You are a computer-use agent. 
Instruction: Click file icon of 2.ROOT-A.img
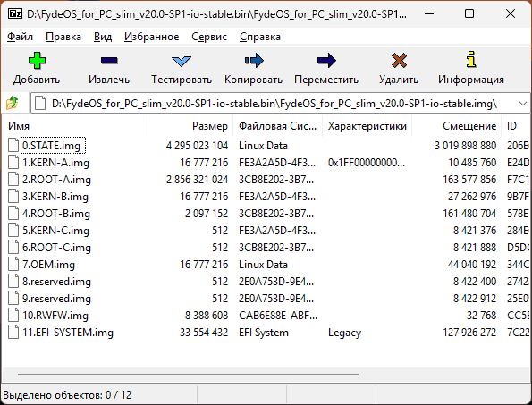13,179
